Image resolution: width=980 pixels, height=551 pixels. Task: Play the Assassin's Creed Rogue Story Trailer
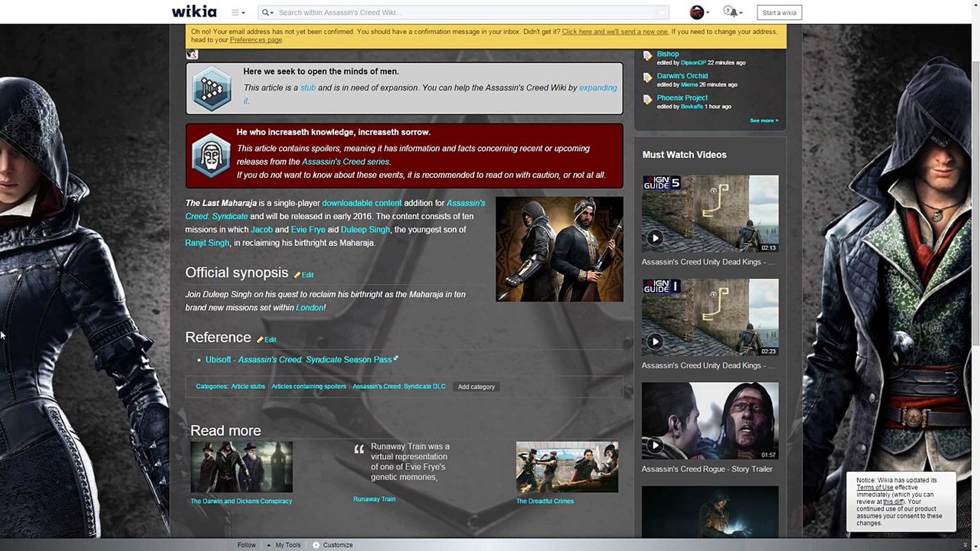(655, 445)
